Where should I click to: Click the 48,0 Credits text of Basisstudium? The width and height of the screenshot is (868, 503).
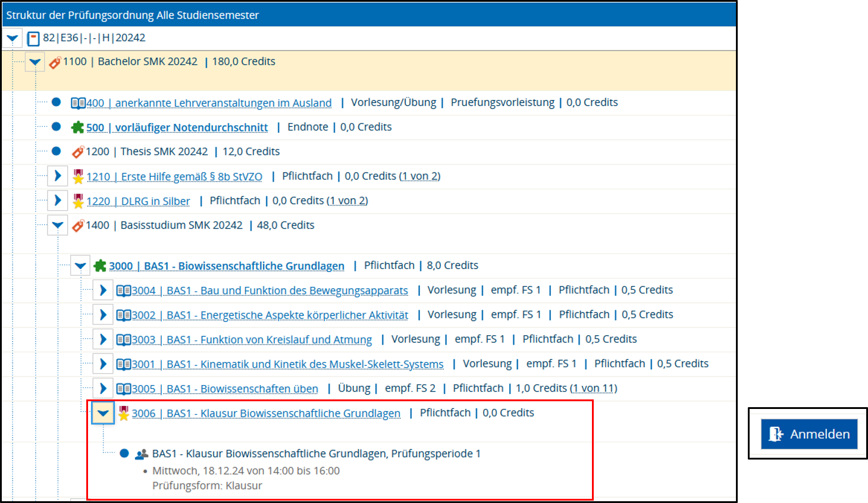[286, 225]
